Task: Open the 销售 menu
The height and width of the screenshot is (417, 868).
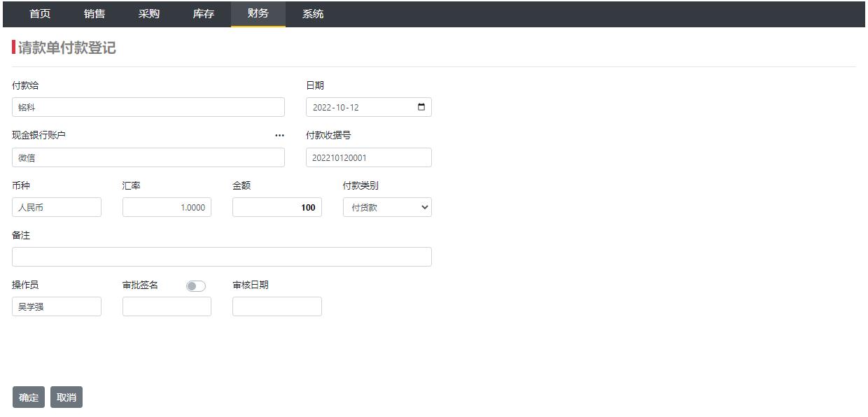Action: [94, 14]
